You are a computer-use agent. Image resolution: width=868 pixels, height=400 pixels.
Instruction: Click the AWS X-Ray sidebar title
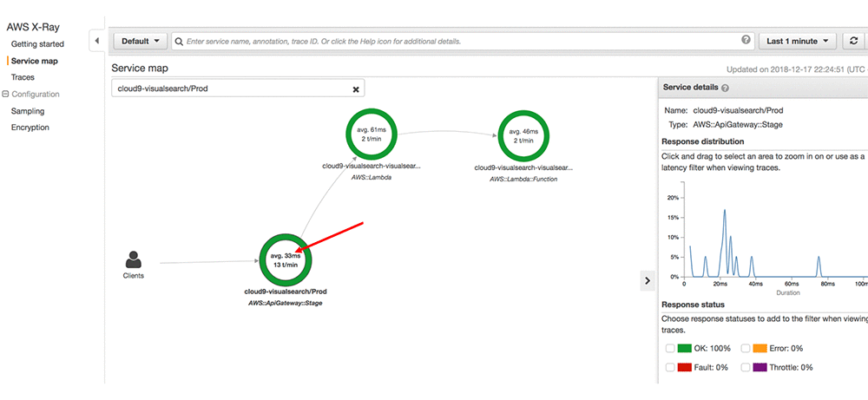33,27
